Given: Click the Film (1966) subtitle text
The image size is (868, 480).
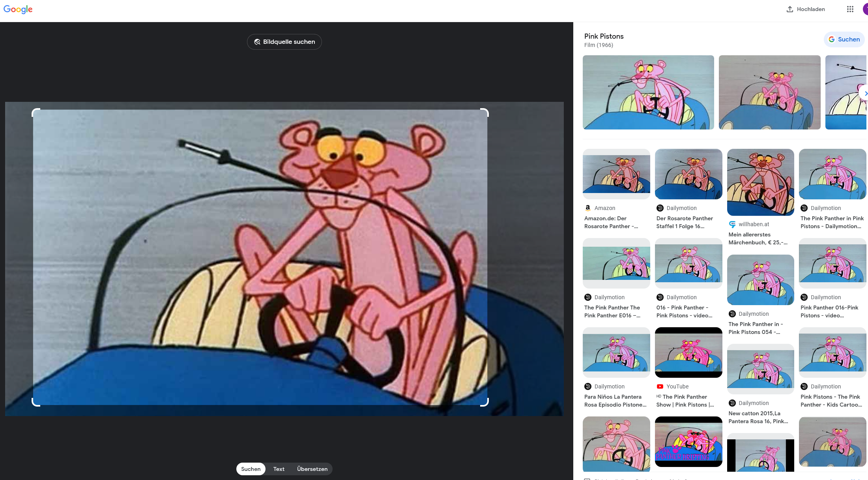Looking at the screenshot, I should click(599, 45).
